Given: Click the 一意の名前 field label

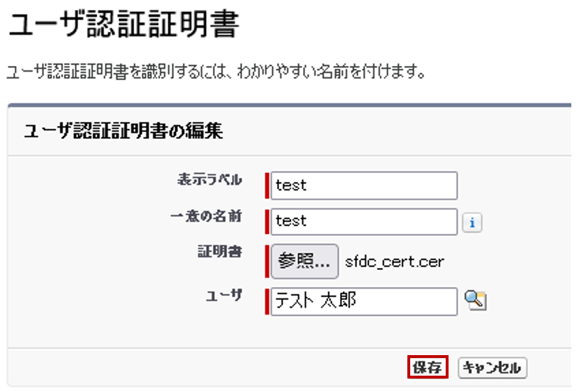Looking at the screenshot, I should 206,217.
